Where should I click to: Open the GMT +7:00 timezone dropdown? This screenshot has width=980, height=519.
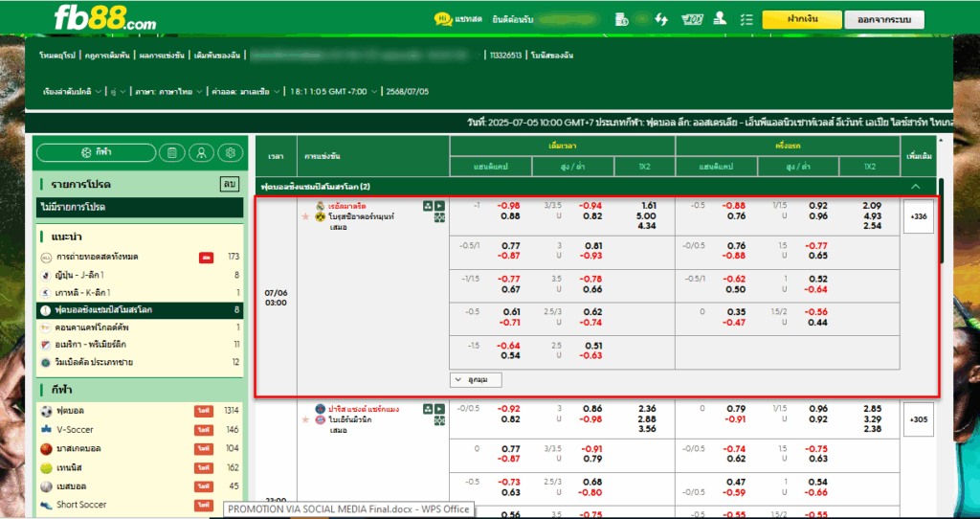[334, 91]
